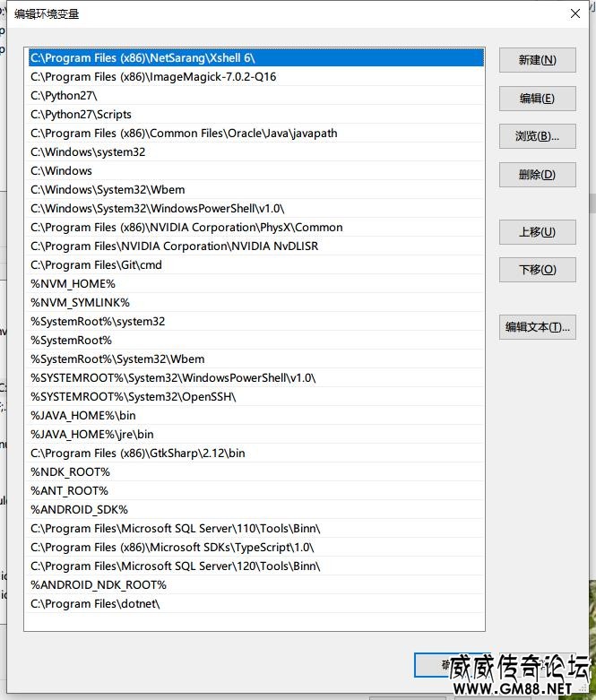Move entry down with 下移(O)

click(537, 270)
